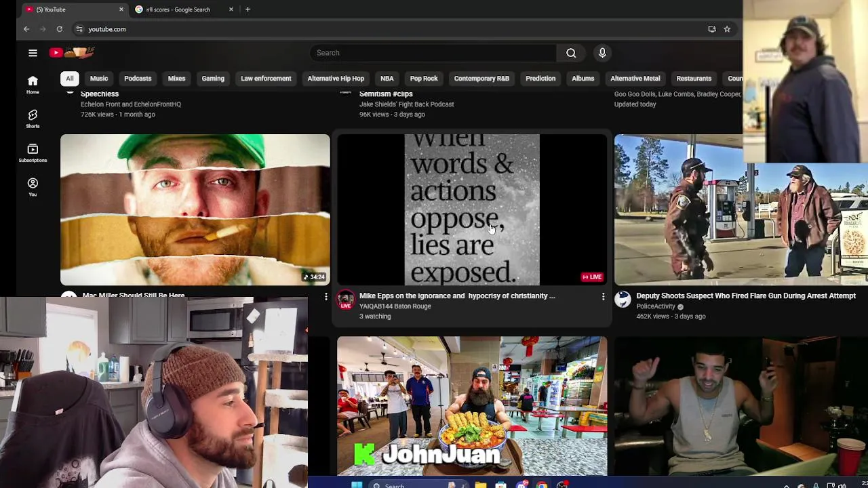Open Microsoft Store from taskbar
This screenshot has width=868, height=488.
(x=500, y=485)
